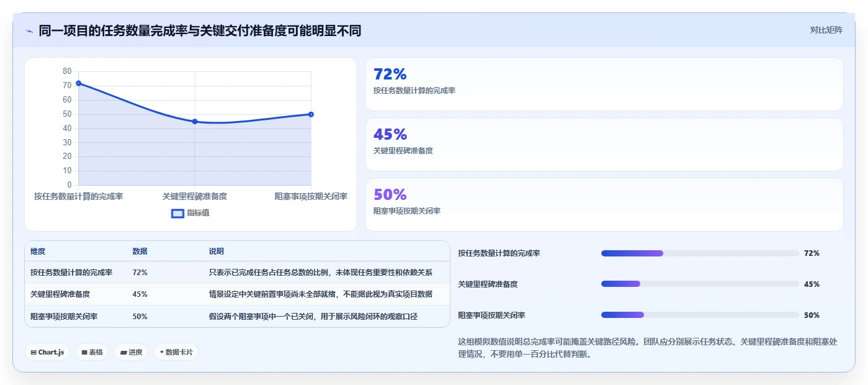This screenshot has height=385, width=868.
Task: Click the 45% data card value
Action: [390, 134]
